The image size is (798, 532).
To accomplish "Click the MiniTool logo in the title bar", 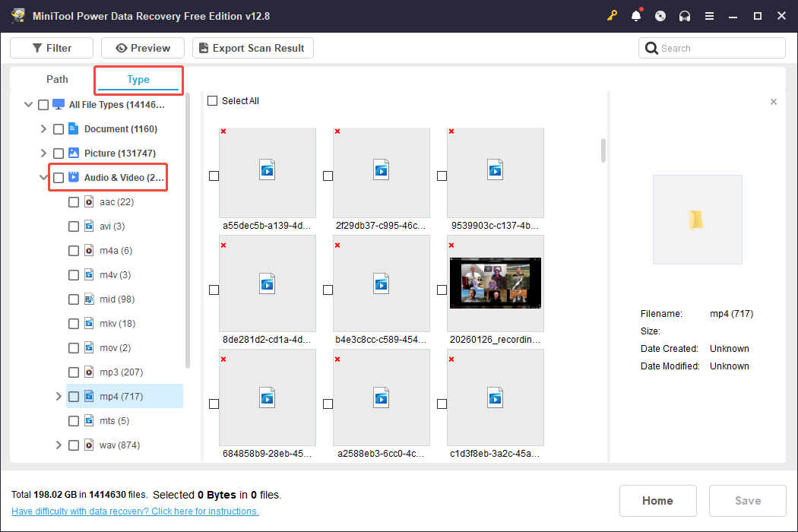I will click(17, 15).
